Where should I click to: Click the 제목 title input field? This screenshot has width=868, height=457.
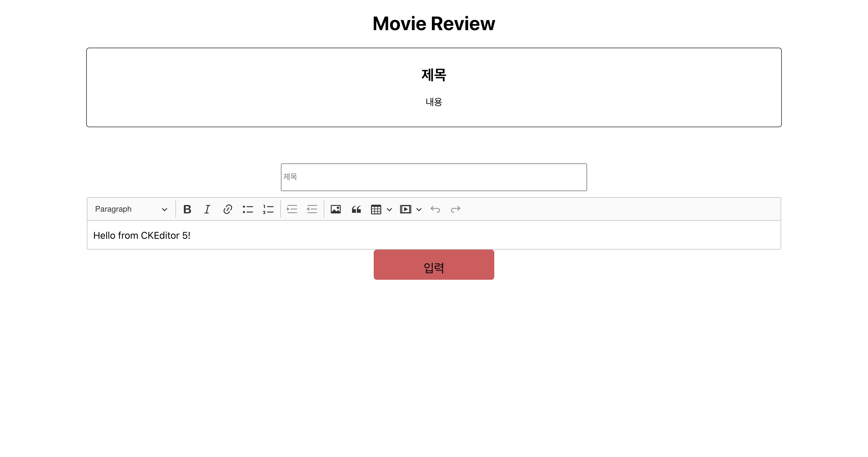click(x=434, y=177)
